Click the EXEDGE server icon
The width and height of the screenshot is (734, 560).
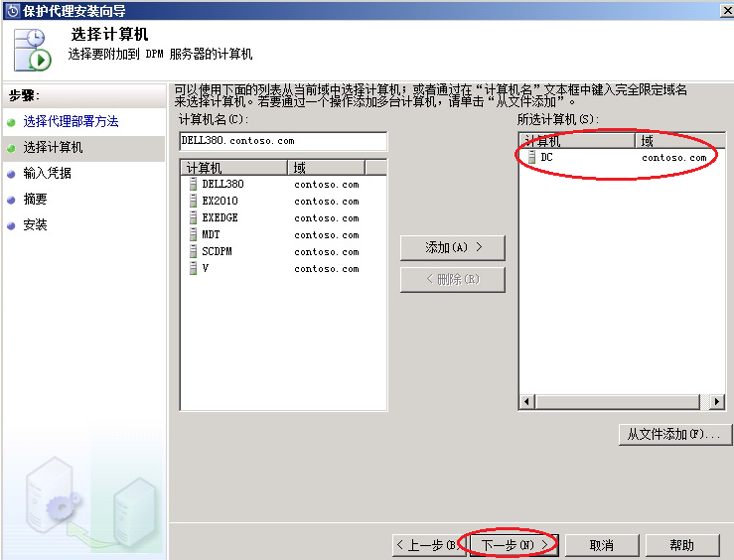pyautogui.click(x=193, y=217)
